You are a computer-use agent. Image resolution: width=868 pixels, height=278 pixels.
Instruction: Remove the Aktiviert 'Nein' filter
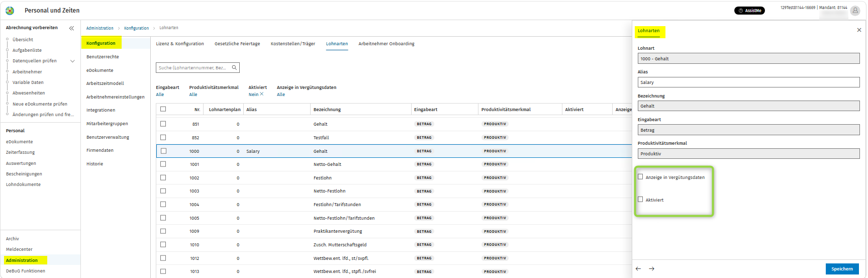point(261,94)
